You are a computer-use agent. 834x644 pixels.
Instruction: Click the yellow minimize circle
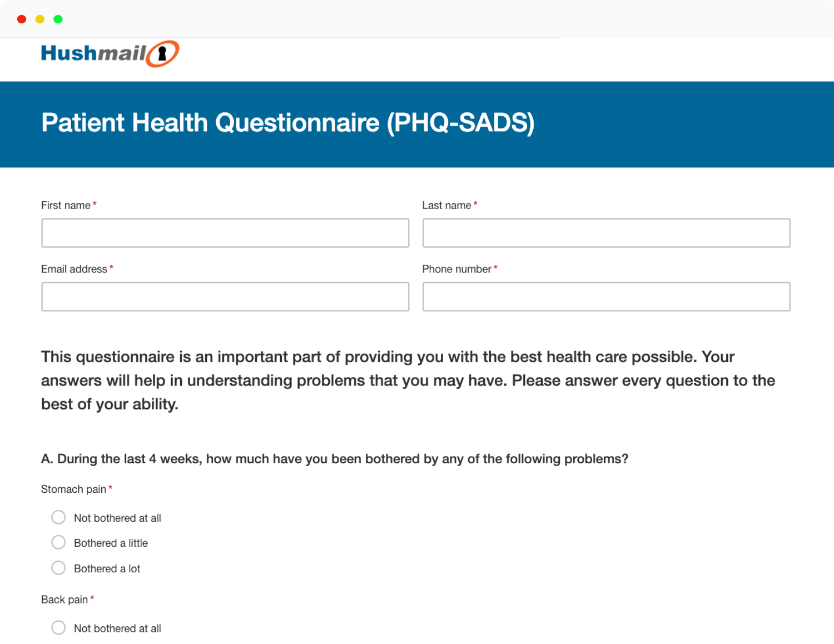coord(39,18)
